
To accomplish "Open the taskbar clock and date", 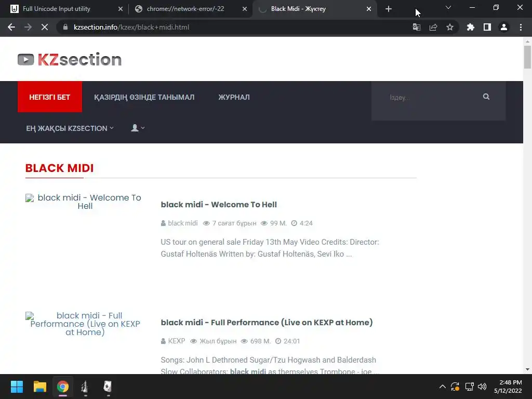I will coord(508,387).
